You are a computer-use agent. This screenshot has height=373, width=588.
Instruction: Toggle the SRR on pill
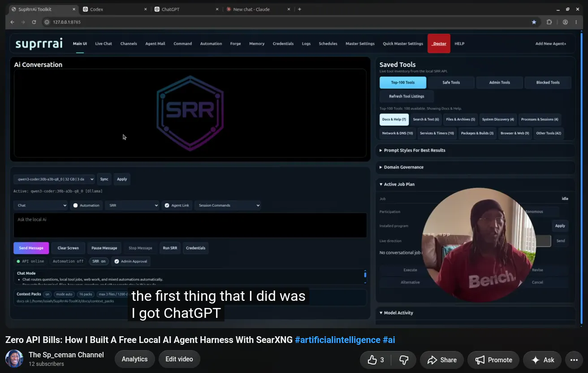(x=99, y=261)
